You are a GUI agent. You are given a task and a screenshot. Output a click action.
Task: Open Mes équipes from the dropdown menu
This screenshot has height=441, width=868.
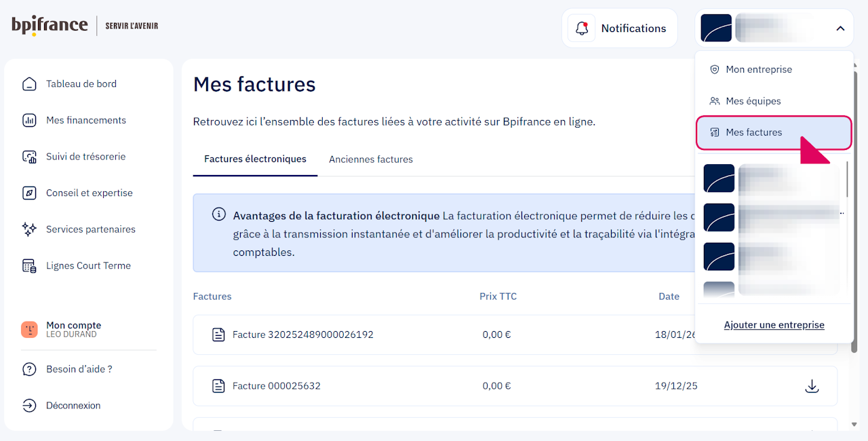[x=753, y=101]
